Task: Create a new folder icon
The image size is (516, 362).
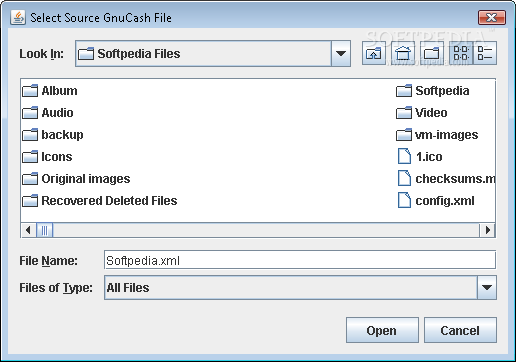Action: click(x=432, y=53)
